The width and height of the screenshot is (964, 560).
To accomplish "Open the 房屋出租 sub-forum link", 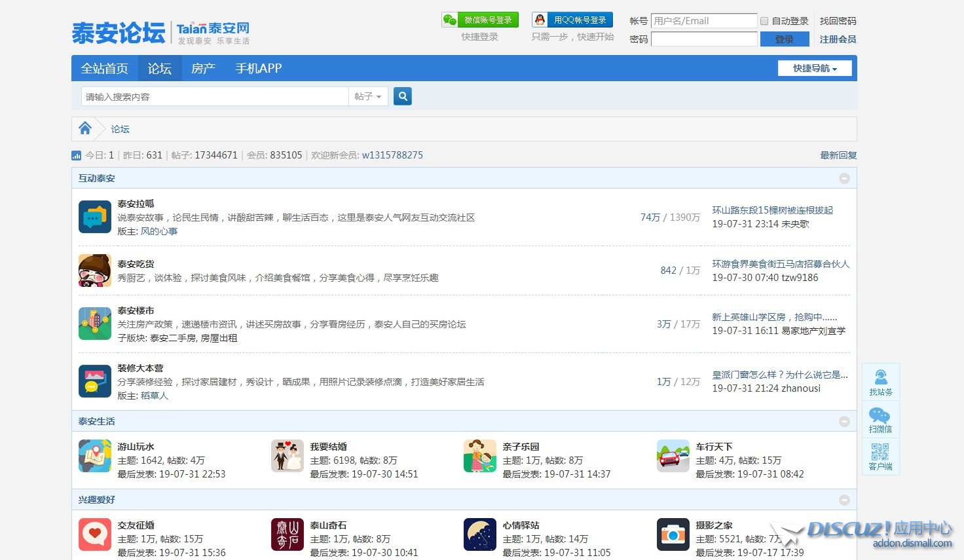I will [x=219, y=338].
